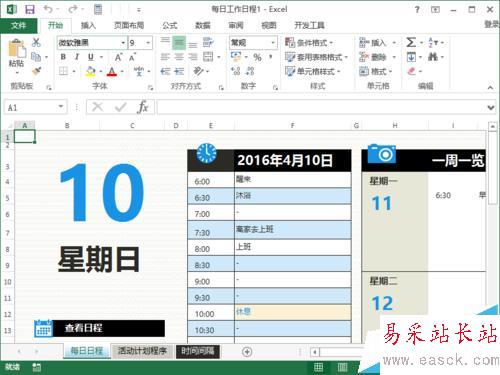
Task: Decrease indent
Action: pos(165,71)
